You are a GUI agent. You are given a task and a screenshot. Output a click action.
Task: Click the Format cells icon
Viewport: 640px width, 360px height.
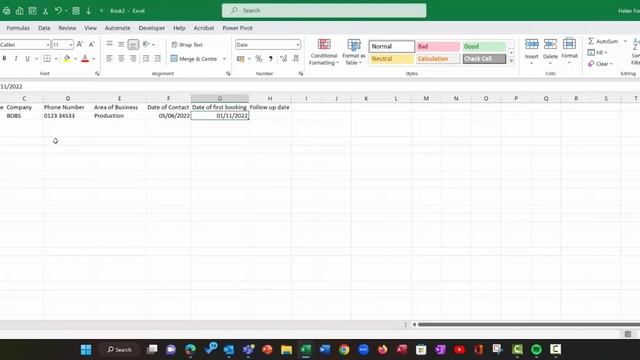(x=569, y=44)
